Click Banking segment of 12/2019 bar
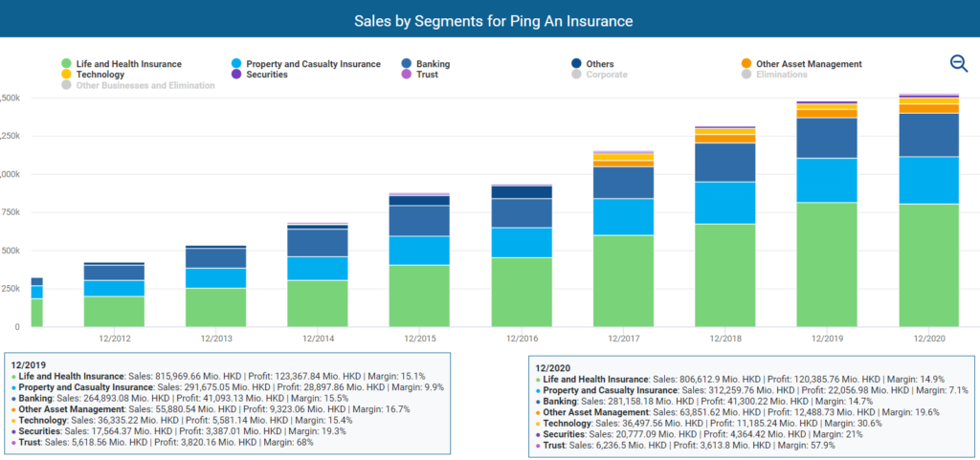The height and width of the screenshot is (460, 980). pyautogui.click(x=827, y=138)
